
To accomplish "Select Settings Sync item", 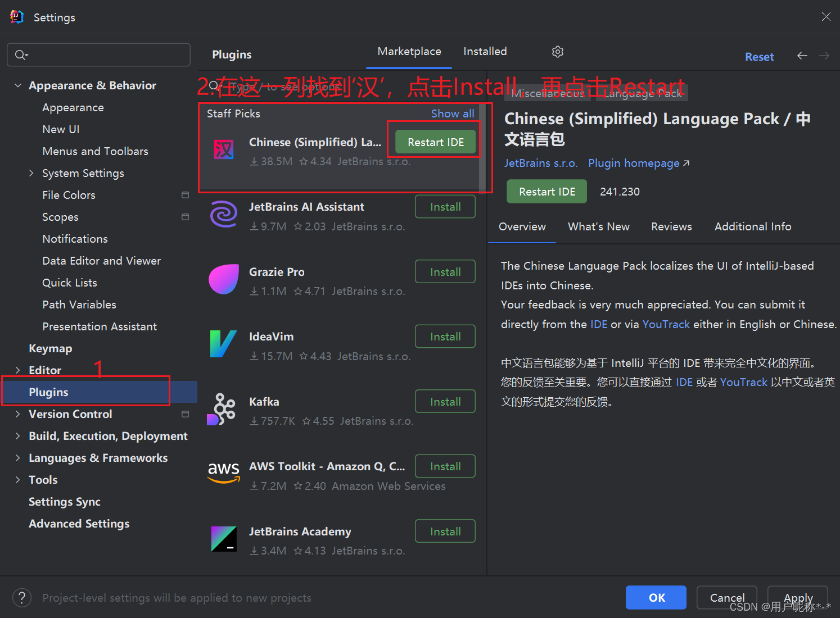I will pyautogui.click(x=65, y=502).
